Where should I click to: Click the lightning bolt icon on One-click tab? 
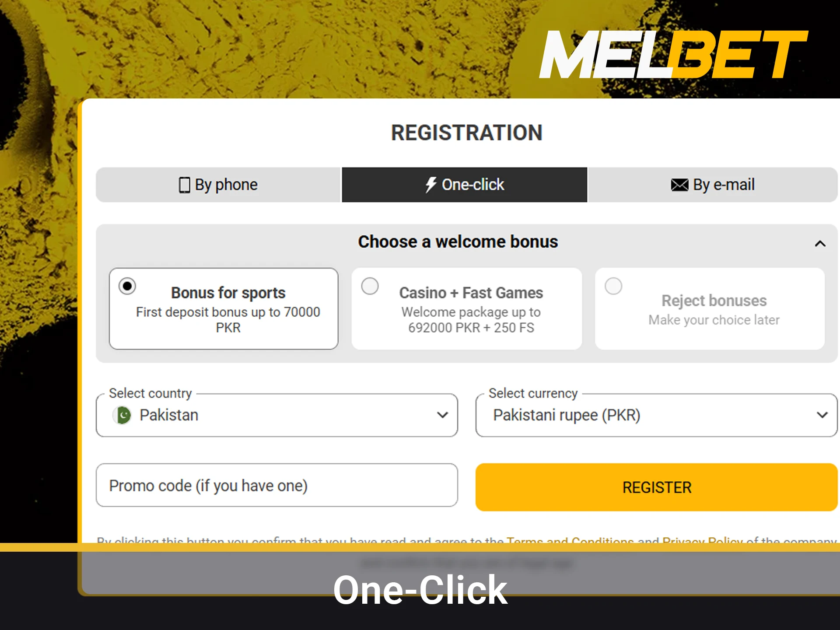coord(430,185)
